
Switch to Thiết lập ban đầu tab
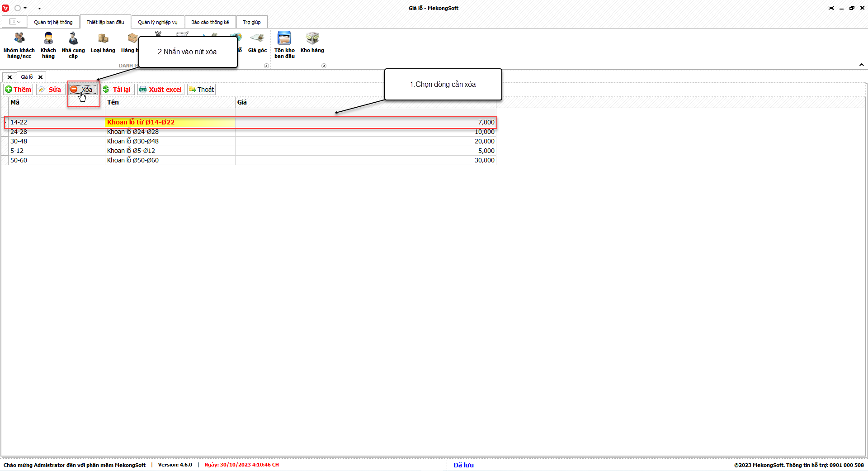[x=105, y=22]
